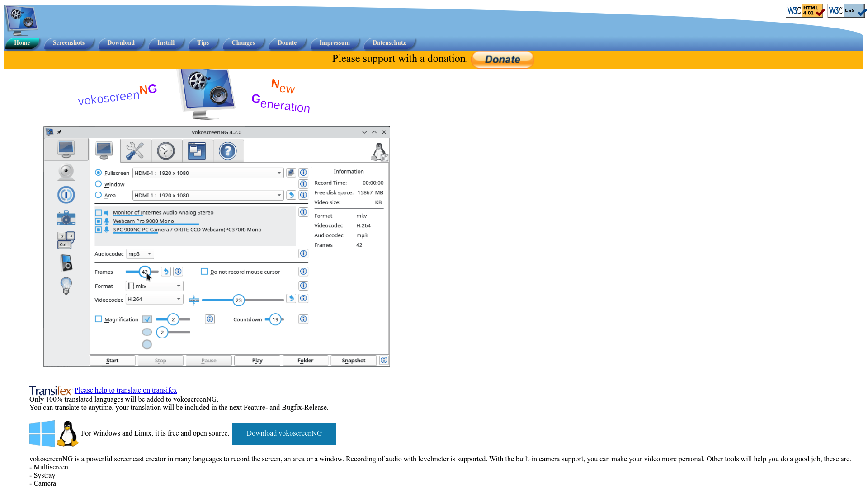This screenshot has height=488, width=868.
Task: Click the Frames slider handle showing 42
Action: (x=145, y=272)
